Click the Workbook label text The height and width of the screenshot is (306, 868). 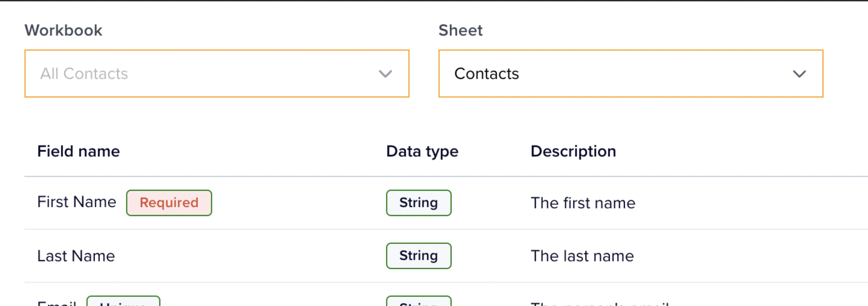point(63,30)
